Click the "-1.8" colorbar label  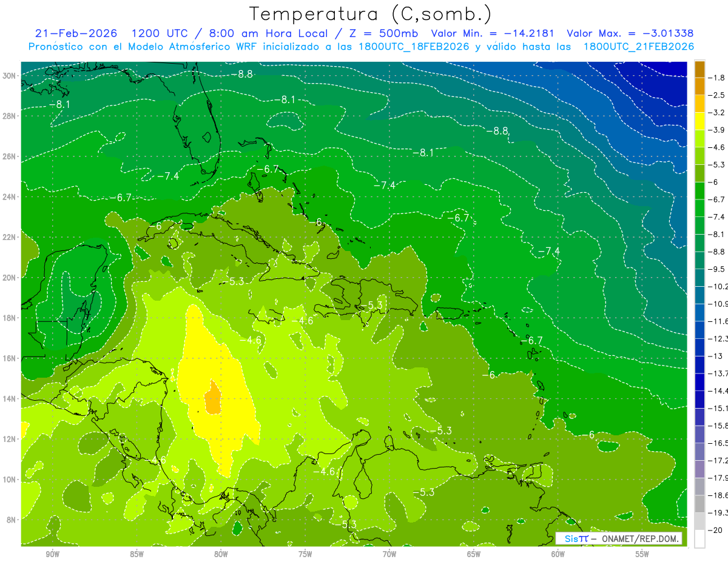pyautogui.click(x=716, y=78)
